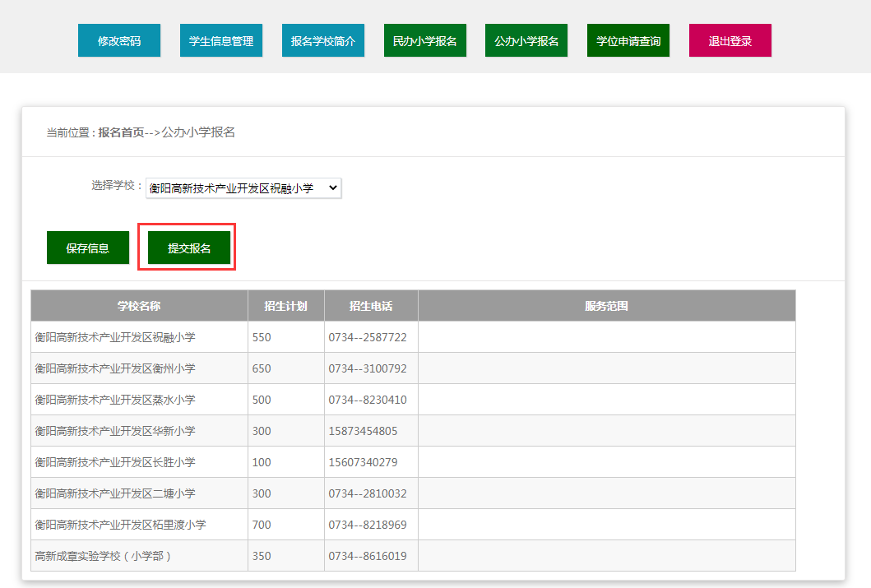Go to 学生信息管理 page
Screen dimensions: 871x588
(x=221, y=40)
